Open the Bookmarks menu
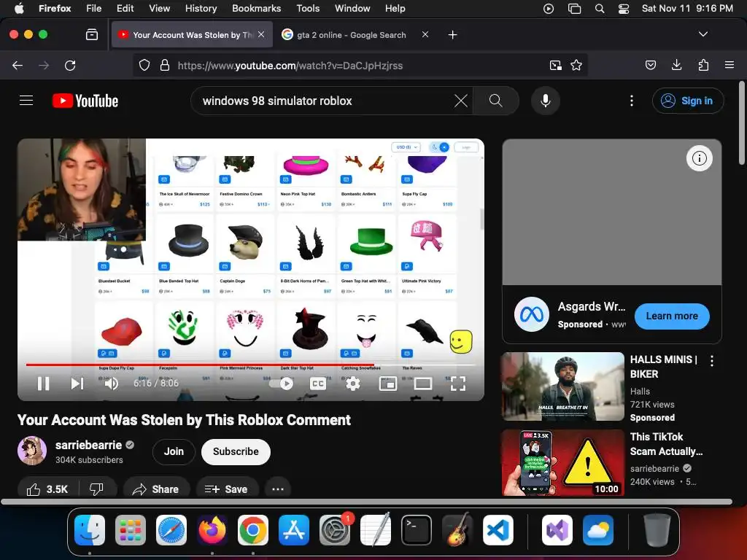This screenshot has width=747, height=560. 256,8
